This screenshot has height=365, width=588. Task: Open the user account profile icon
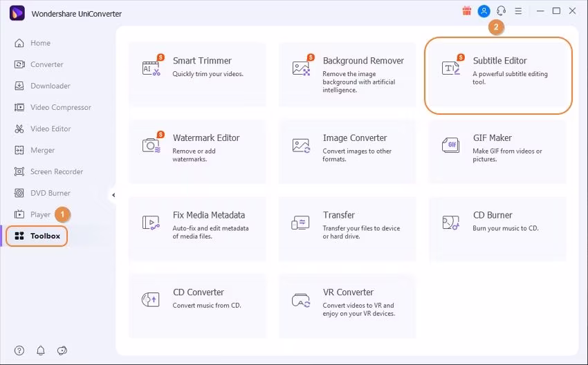(484, 11)
